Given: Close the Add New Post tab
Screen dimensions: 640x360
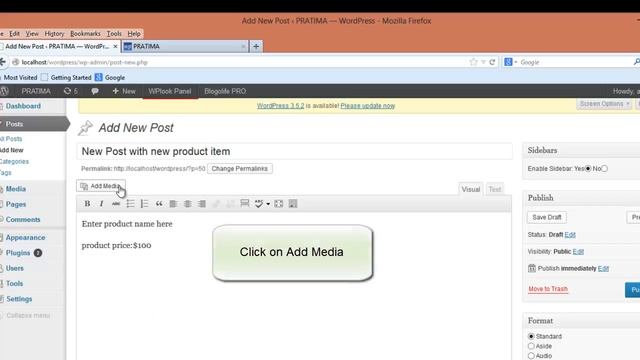Looking at the screenshot, I should 115,47.
